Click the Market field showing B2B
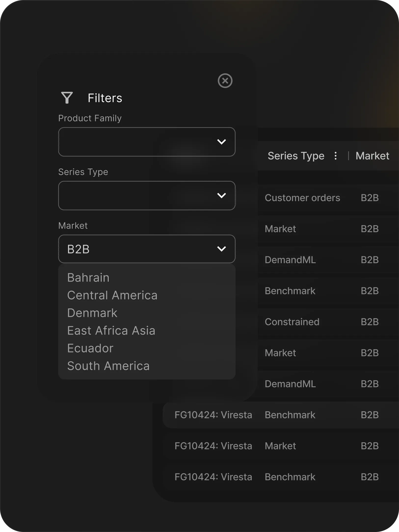Viewport: 399px width, 532px height. tap(147, 249)
